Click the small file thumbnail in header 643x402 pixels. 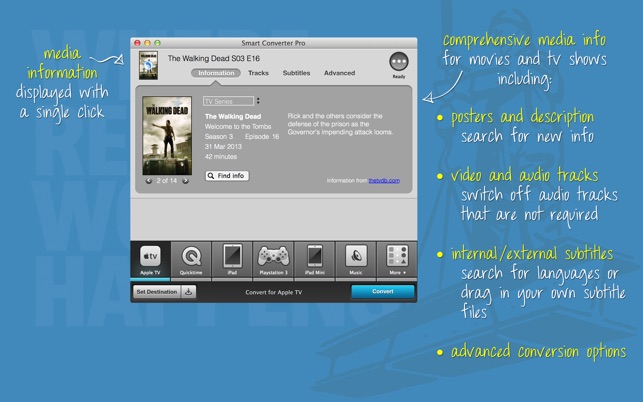click(x=148, y=65)
